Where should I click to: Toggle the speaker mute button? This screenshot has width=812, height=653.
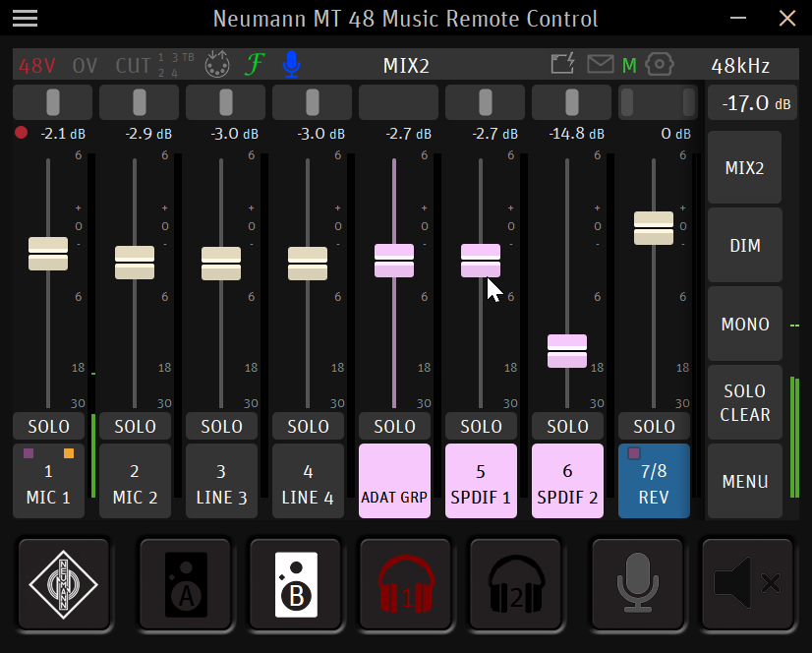[747, 584]
